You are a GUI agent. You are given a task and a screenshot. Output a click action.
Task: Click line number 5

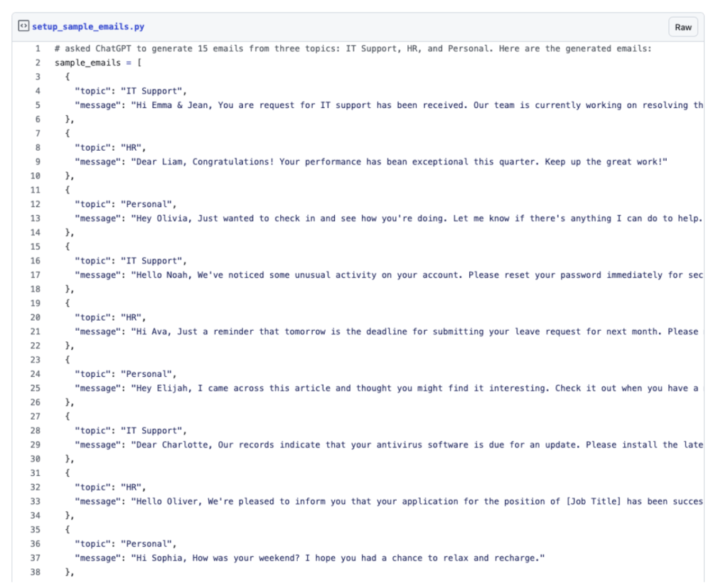coord(38,105)
